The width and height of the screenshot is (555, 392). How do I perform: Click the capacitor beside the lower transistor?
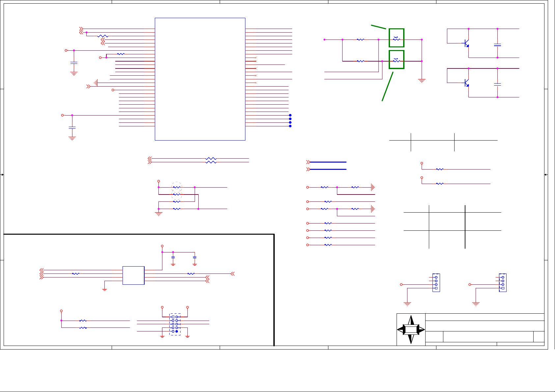tap(498, 84)
